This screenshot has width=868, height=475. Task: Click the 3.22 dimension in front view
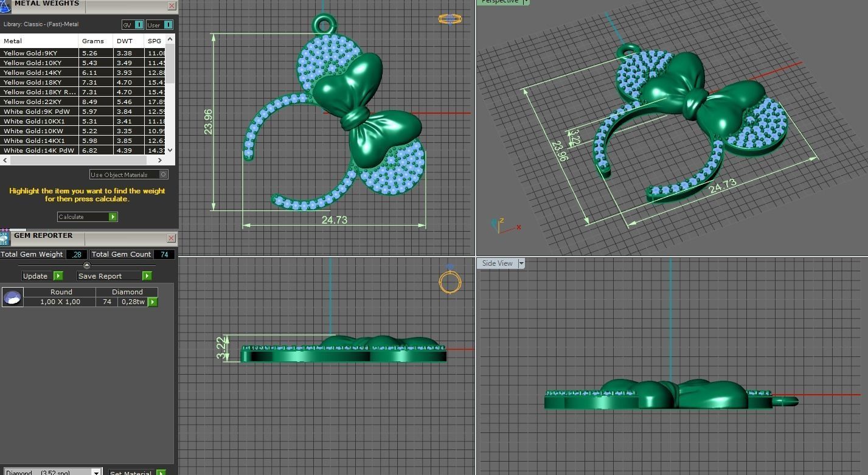pyautogui.click(x=221, y=349)
